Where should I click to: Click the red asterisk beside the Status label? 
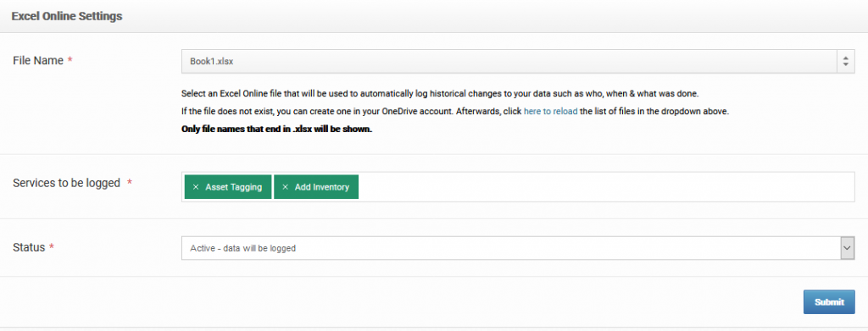[52, 246]
